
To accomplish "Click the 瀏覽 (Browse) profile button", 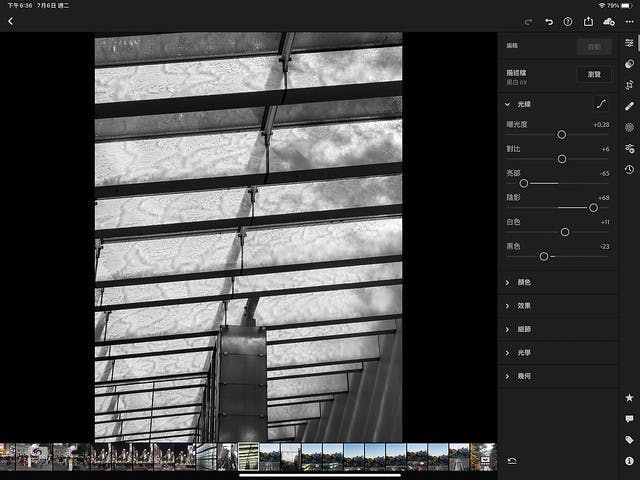I will [594, 74].
